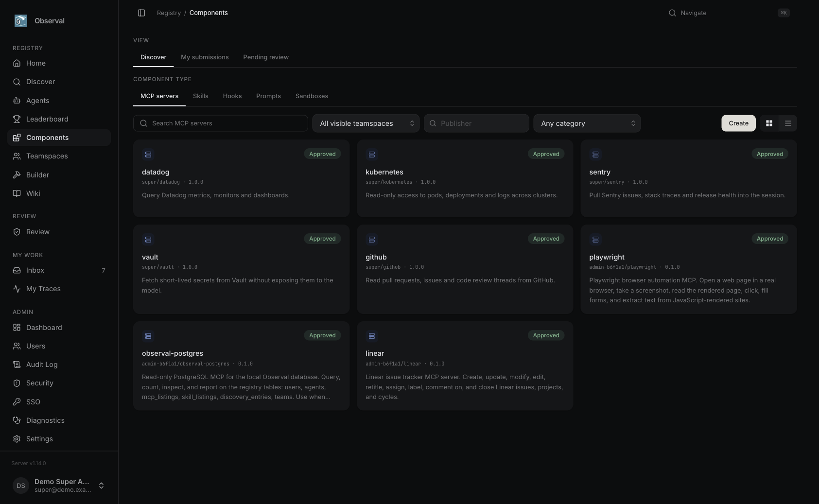The image size is (819, 504).
Task: Go to Agents in sidebar
Action: pyautogui.click(x=59, y=101)
